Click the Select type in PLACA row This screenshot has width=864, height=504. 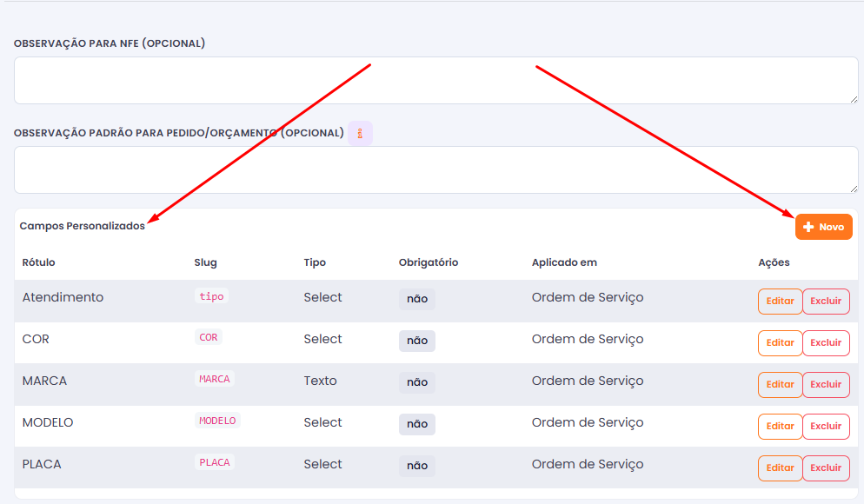pyautogui.click(x=322, y=464)
